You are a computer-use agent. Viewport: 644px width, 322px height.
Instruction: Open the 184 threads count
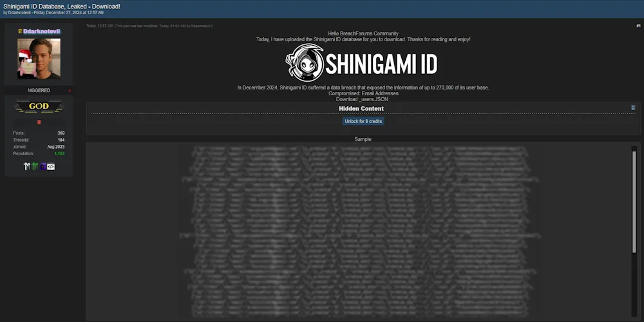tap(61, 140)
